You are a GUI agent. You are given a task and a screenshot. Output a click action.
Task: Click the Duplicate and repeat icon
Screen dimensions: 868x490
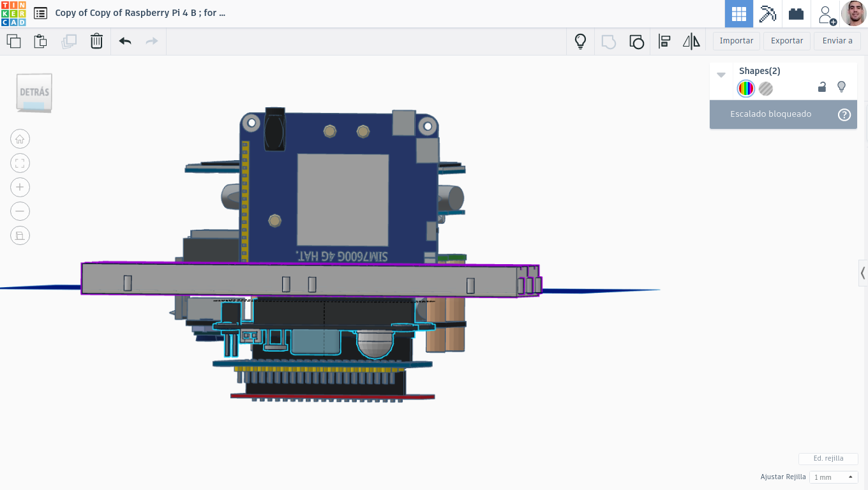(x=68, y=41)
